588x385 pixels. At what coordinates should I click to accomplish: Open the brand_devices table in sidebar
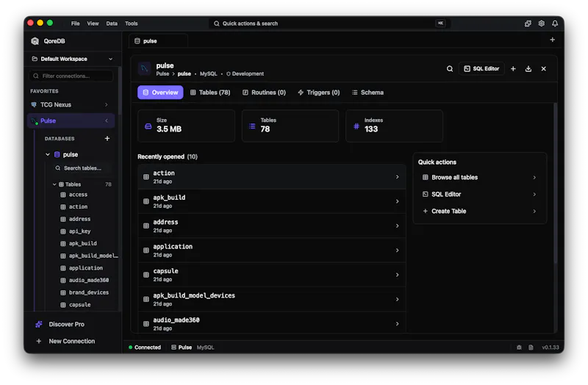click(88, 292)
